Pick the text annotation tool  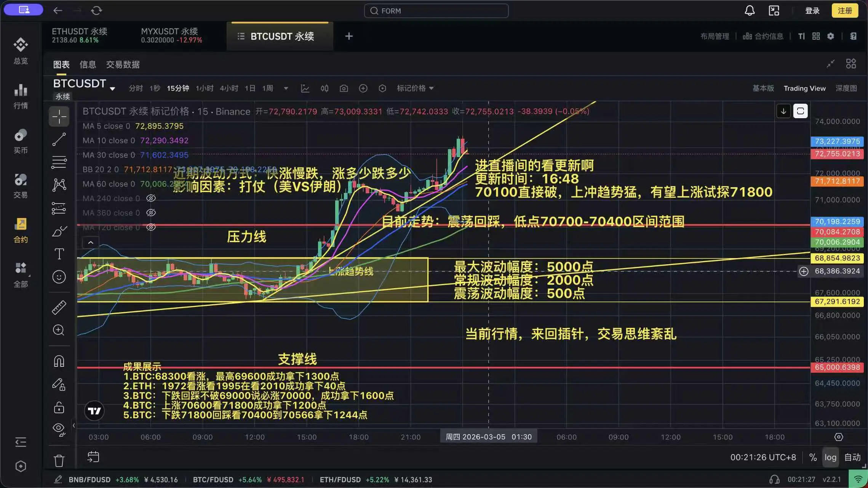(59, 254)
